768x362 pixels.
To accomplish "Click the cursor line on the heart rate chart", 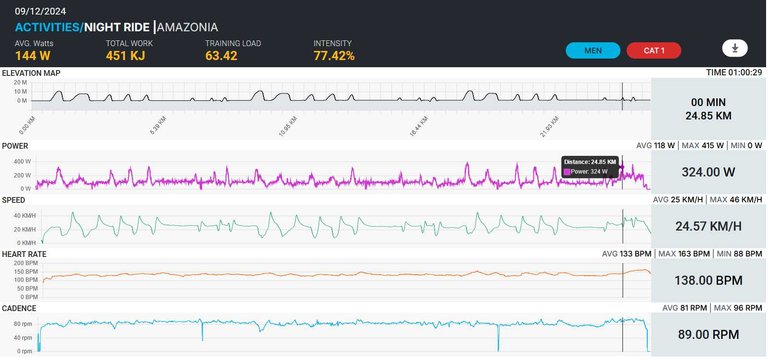I will click(x=623, y=280).
